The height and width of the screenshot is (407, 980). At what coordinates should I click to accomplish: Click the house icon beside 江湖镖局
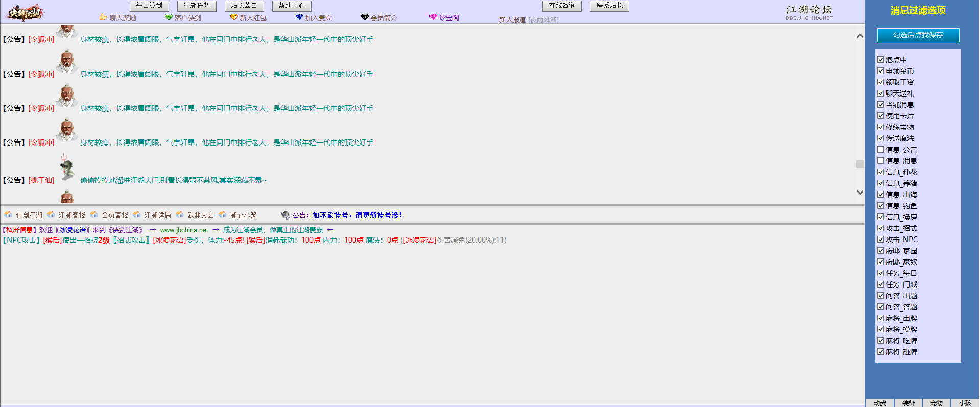coord(137,214)
